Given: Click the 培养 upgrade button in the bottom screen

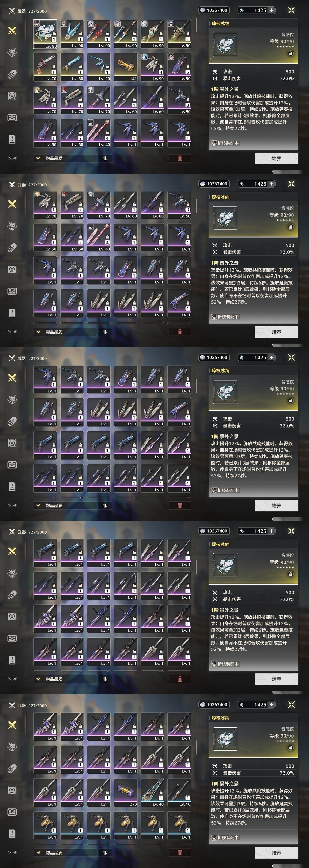Looking at the screenshot, I should (276, 853).
